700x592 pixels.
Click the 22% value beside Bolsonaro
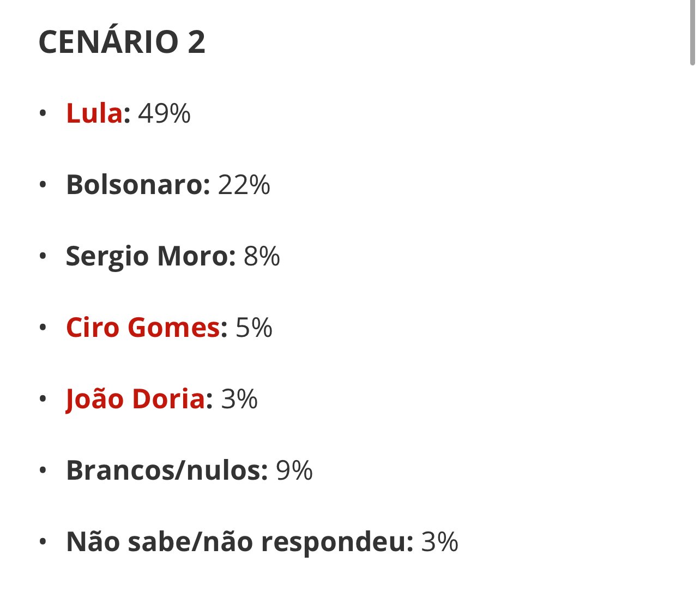pos(244,185)
